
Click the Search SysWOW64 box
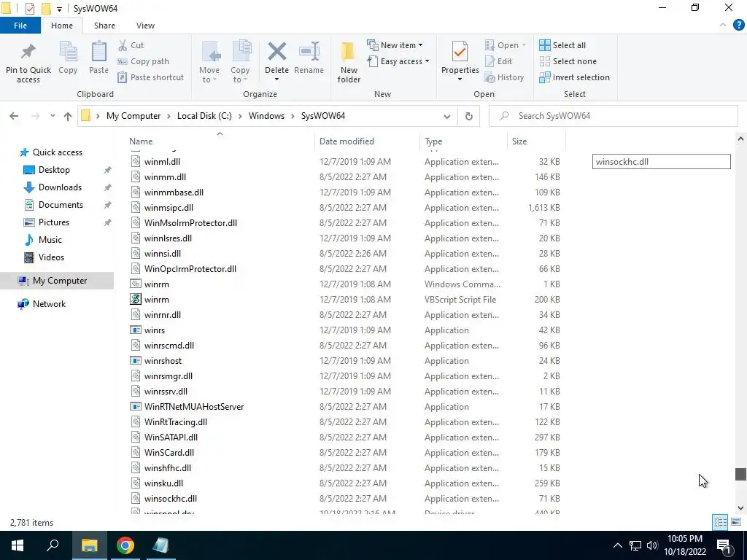(x=613, y=116)
